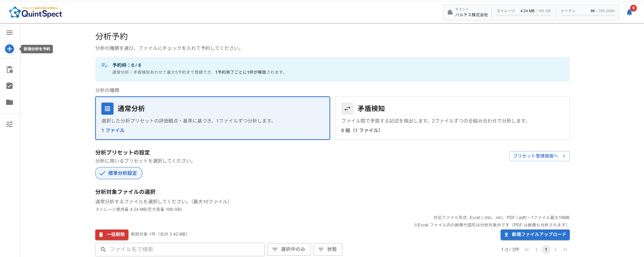Click page number 1 in pagination

point(546,250)
